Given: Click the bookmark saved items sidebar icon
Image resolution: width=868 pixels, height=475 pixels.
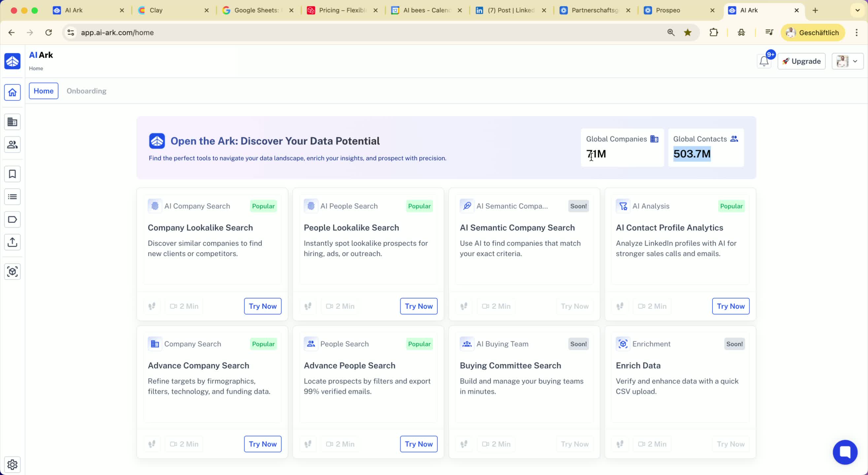Looking at the screenshot, I should (x=13, y=174).
